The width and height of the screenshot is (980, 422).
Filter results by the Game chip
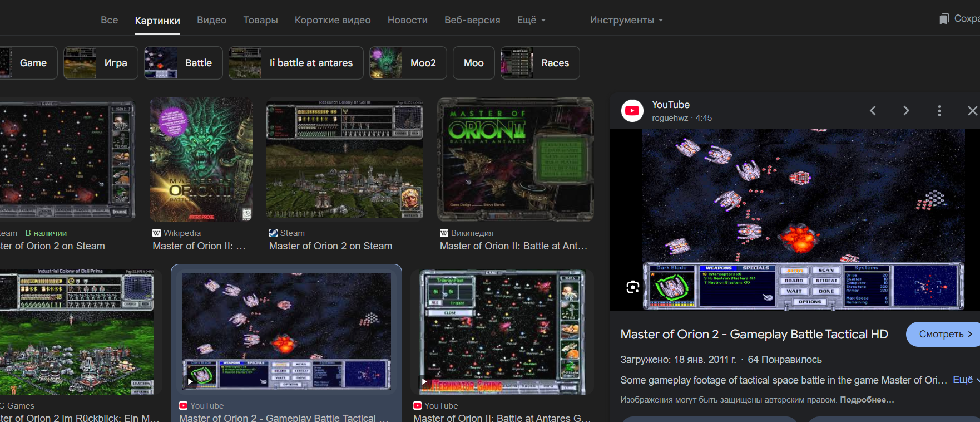coord(28,63)
